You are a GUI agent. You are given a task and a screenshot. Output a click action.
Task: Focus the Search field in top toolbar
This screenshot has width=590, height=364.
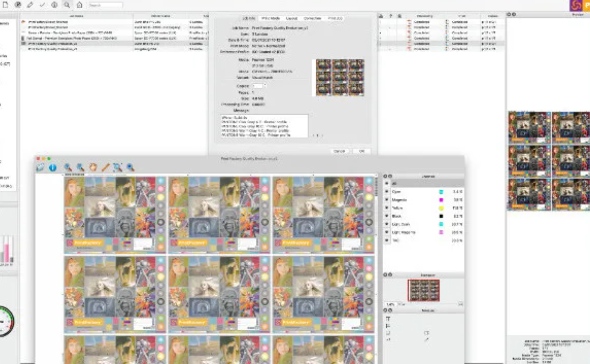pos(105,5)
